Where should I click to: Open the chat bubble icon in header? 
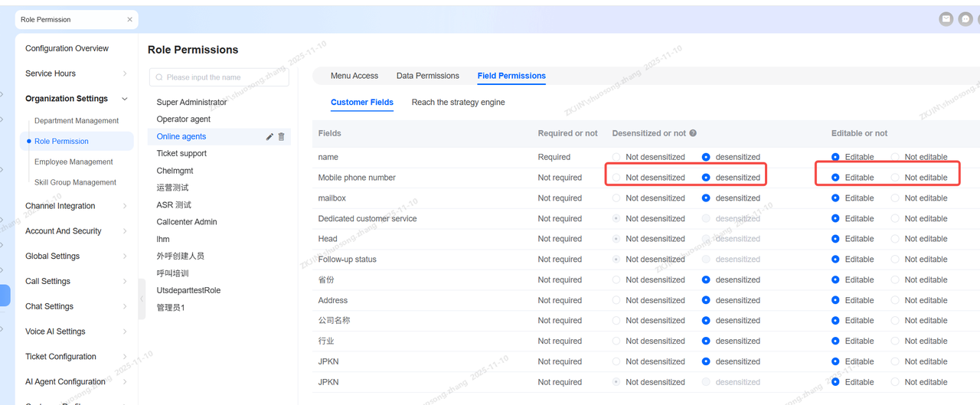(966, 19)
